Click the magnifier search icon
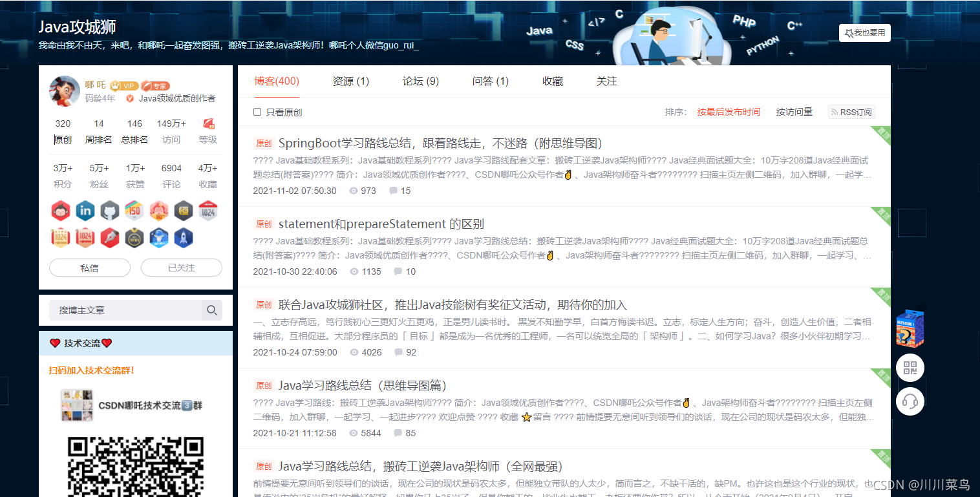 pos(212,310)
